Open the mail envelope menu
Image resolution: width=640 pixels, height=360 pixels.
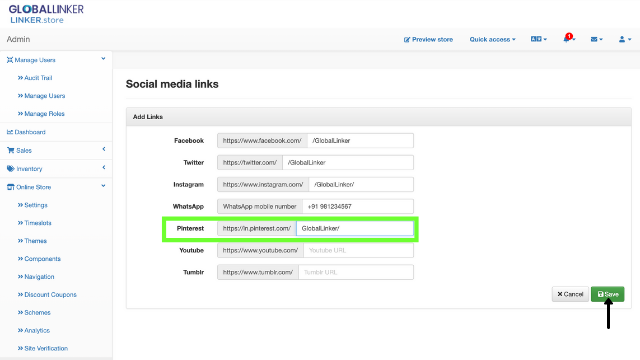[x=596, y=39]
